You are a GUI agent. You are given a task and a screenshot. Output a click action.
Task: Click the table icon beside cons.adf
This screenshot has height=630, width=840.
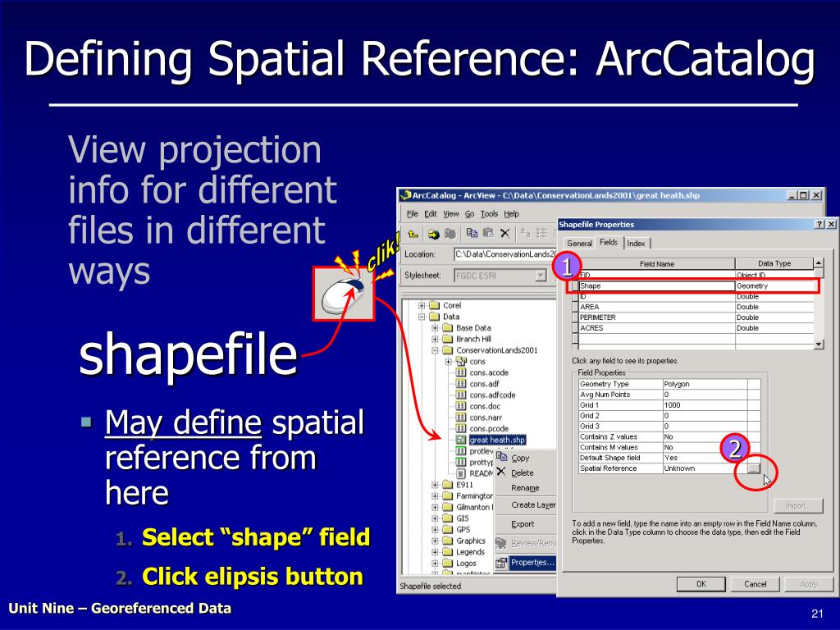[x=461, y=384]
